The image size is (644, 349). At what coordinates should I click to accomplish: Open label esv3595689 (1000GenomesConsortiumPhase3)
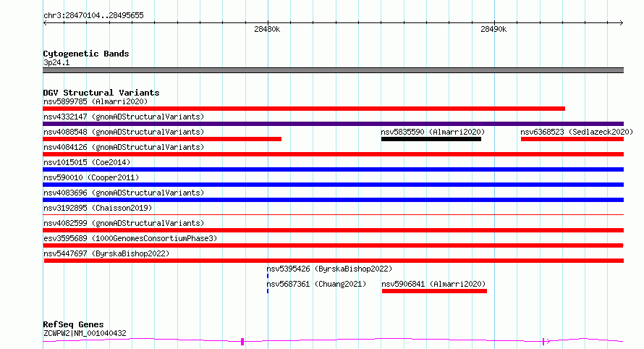(130, 238)
